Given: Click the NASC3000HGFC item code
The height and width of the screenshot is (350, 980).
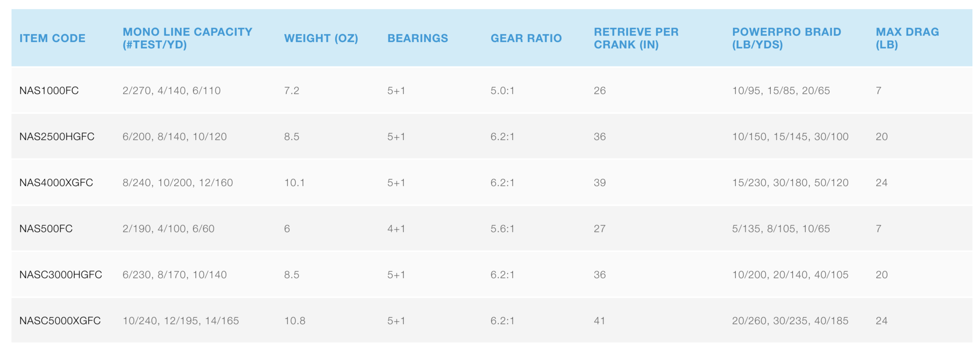Looking at the screenshot, I should 61,274.
